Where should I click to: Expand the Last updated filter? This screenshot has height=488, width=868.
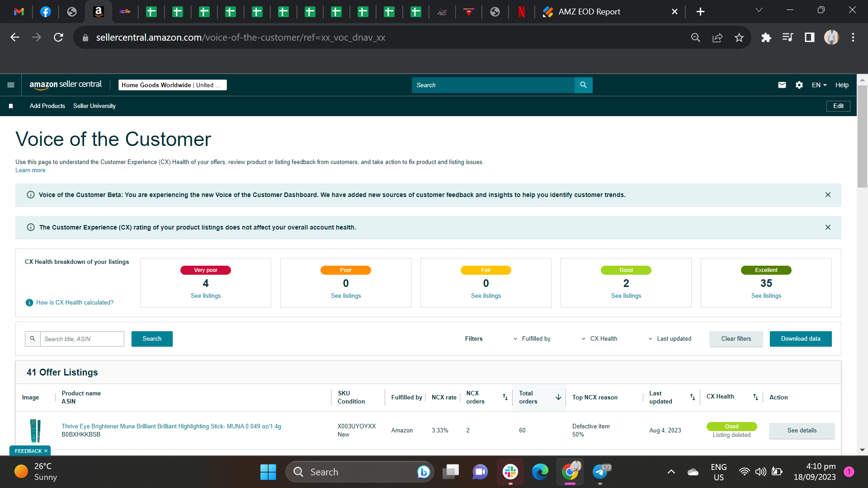coord(670,339)
